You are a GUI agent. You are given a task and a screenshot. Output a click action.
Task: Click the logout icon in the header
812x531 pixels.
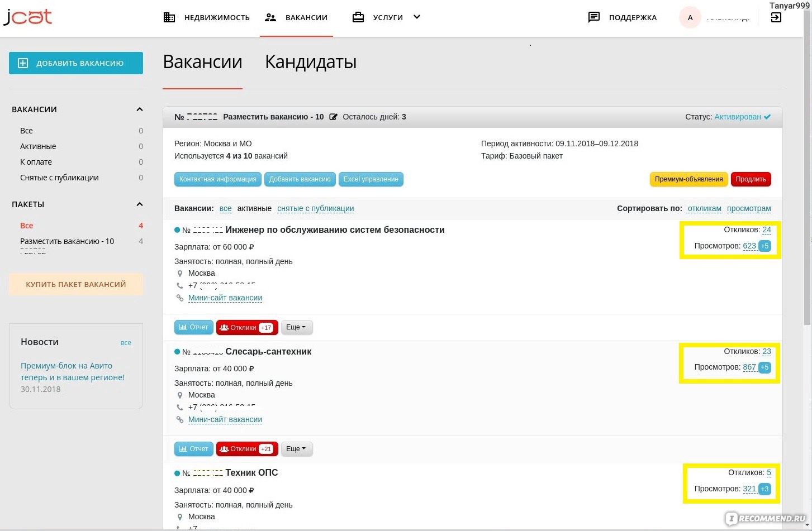click(x=776, y=17)
